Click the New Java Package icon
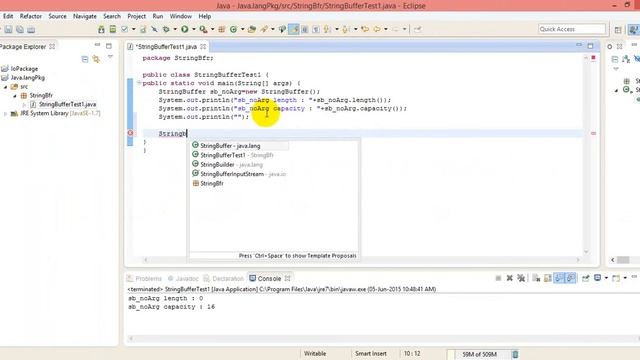The height and width of the screenshot is (360, 640). pyautogui.click(x=222, y=29)
